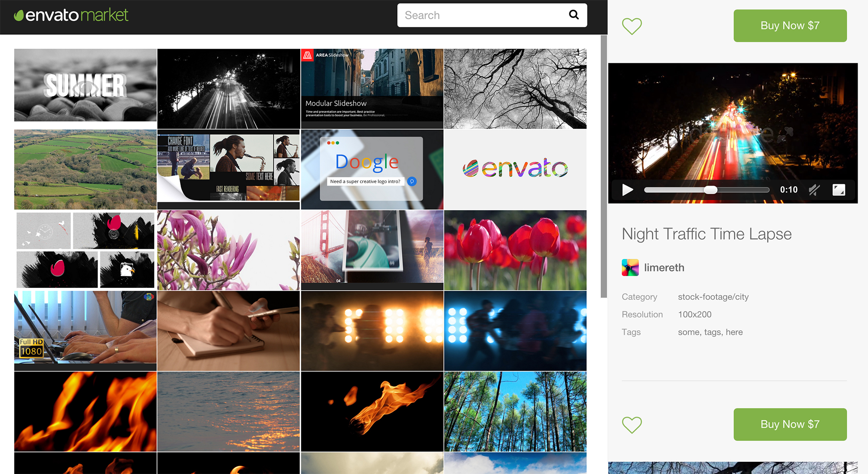Click the search magnifier icon
Image resolution: width=868 pixels, height=474 pixels.
(574, 15)
